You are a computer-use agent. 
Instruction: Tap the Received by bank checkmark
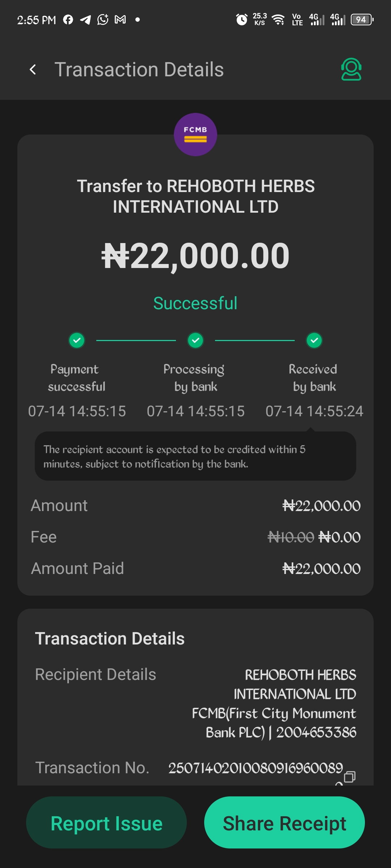[x=314, y=340]
